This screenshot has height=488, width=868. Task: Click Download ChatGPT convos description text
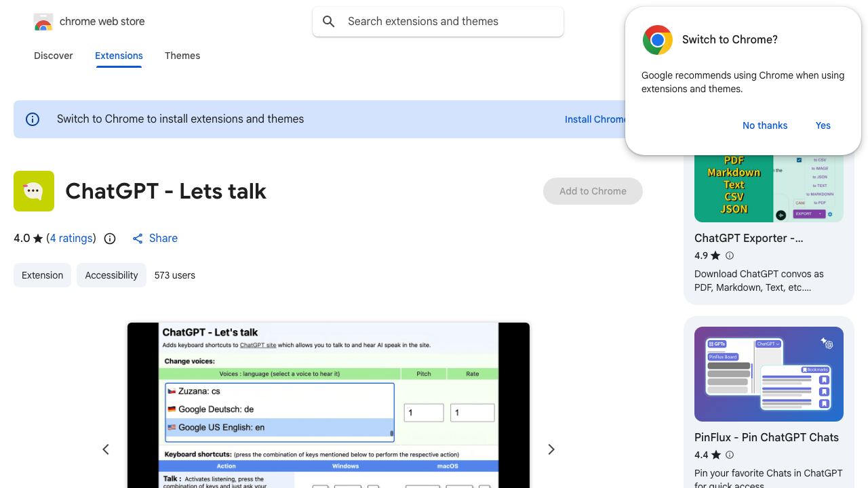click(x=759, y=281)
